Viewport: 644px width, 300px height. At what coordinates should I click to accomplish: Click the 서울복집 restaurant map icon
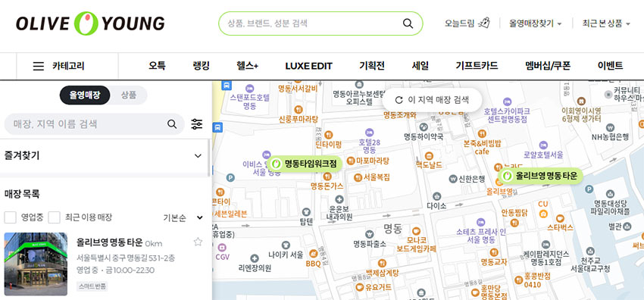click(x=358, y=177)
